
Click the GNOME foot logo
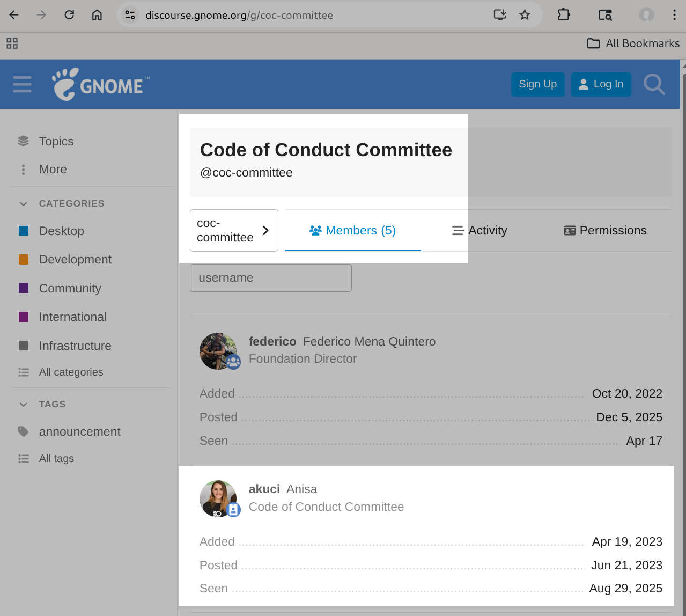[x=65, y=84]
